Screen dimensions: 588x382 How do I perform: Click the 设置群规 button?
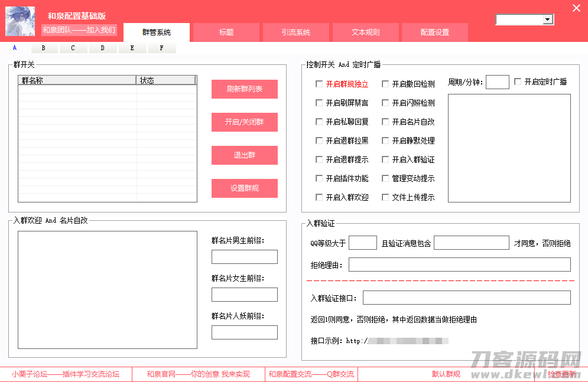click(245, 188)
